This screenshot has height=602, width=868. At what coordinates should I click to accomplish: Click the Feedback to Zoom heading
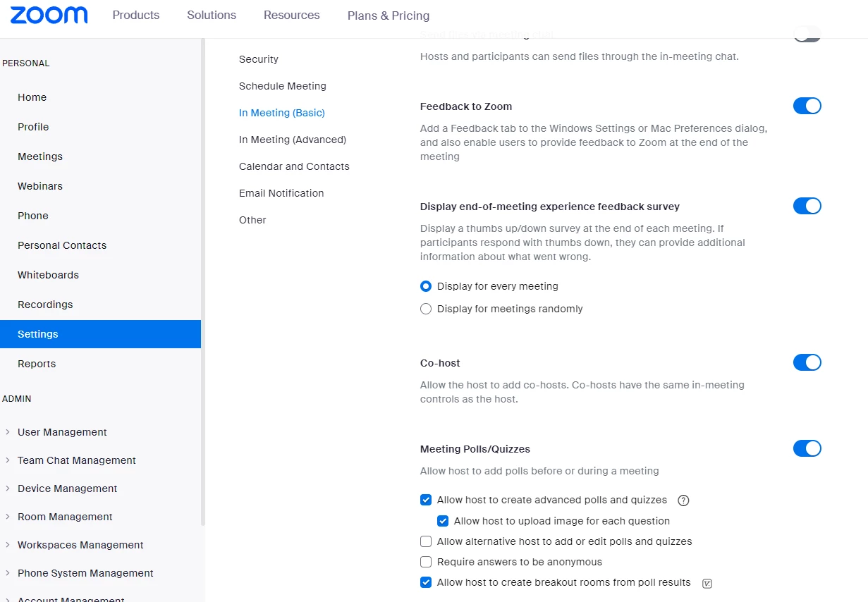click(466, 106)
